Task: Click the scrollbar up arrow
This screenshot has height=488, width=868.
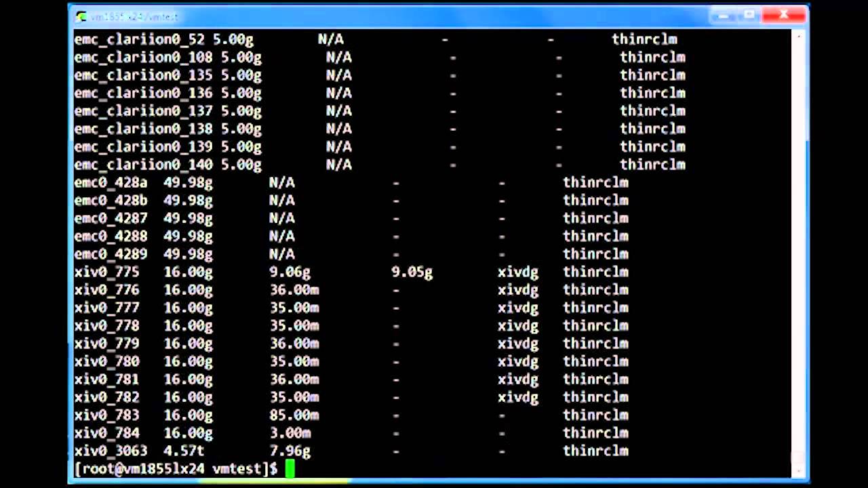Action: pyautogui.click(x=799, y=35)
